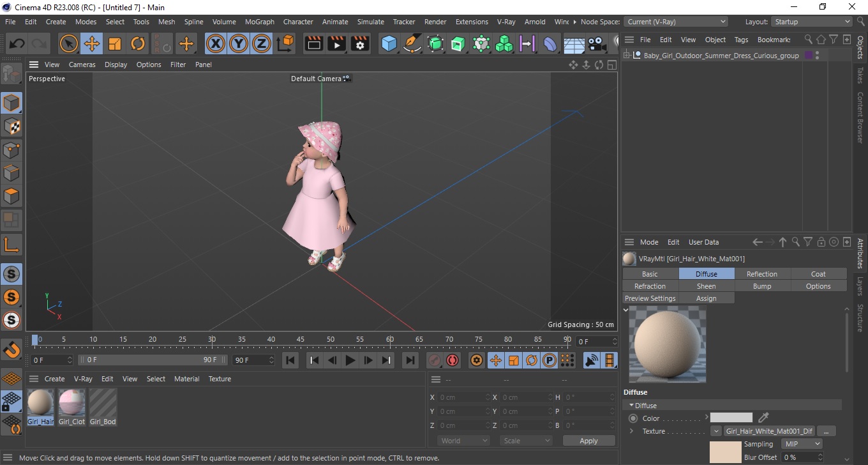The width and height of the screenshot is (868, 465).
Task: Open the Scale coordinate dropdown
Action: [x=527, y=441]
